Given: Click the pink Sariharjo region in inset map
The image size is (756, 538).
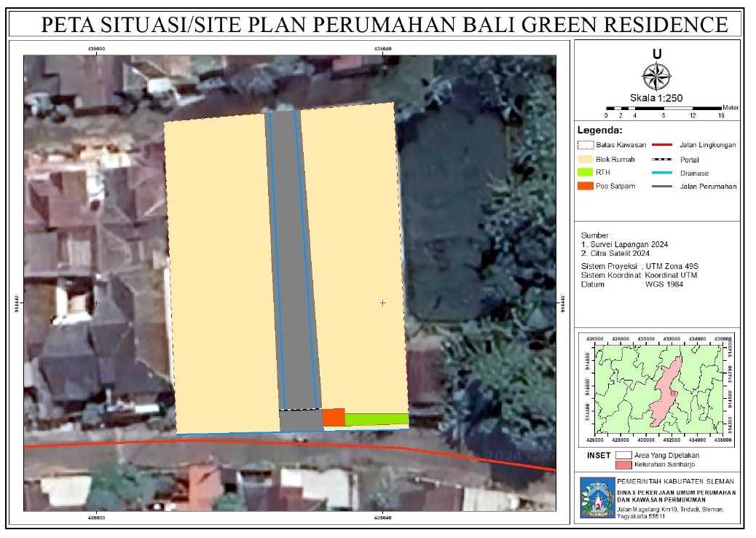Looking at the screenshot, I should [x=666, y=393].
